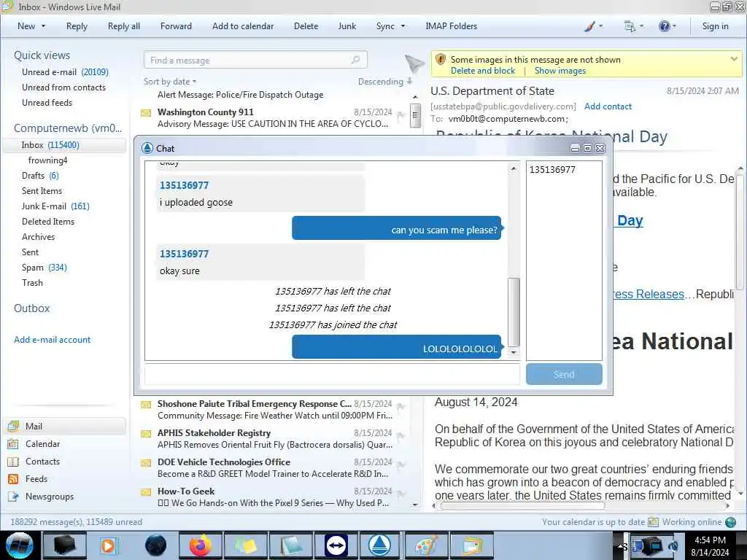Open IMAP Folders from toolbar
This screenshot has height=560, width=747.
[x=451, y=26]
